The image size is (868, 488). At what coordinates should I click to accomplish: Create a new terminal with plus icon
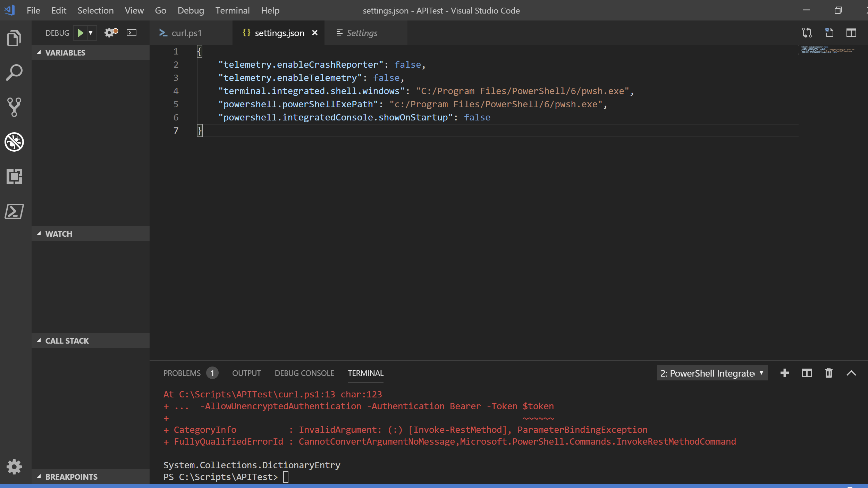click(785, 373)
